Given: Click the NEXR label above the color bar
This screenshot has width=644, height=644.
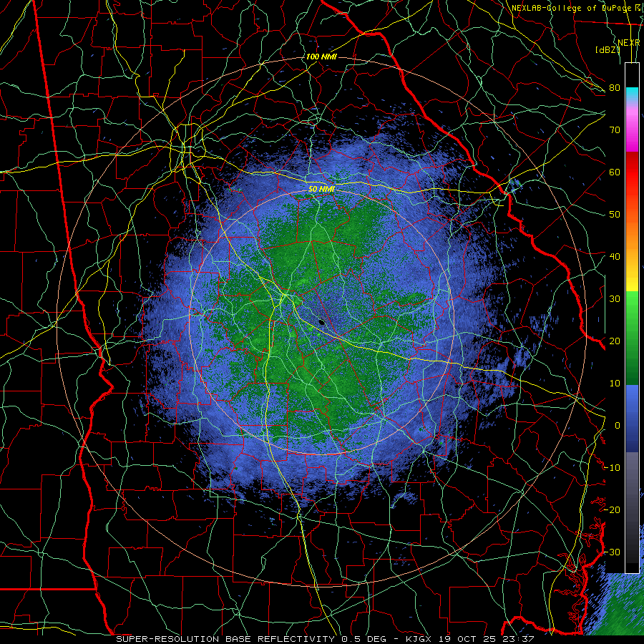Looking at the screenshot, I should [629, 43].
